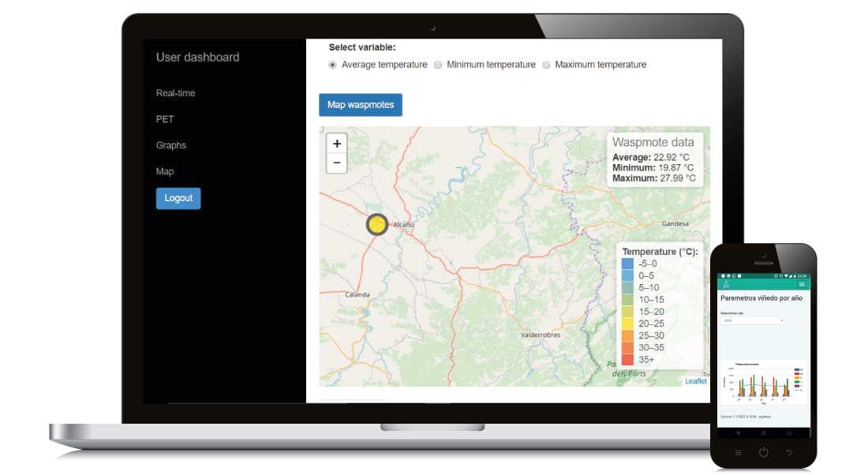
Task: Select the Minimum temperature radio button
Action: tap(438, 65)
